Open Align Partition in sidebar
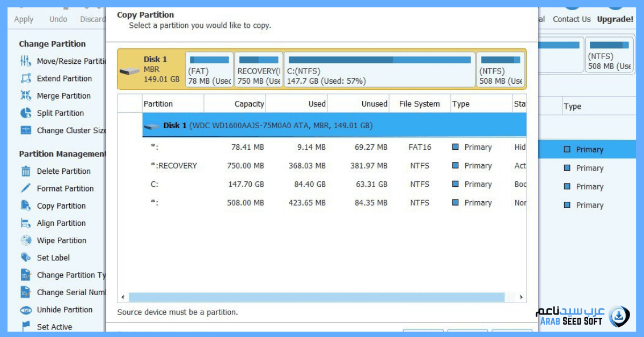 [61, 223]
